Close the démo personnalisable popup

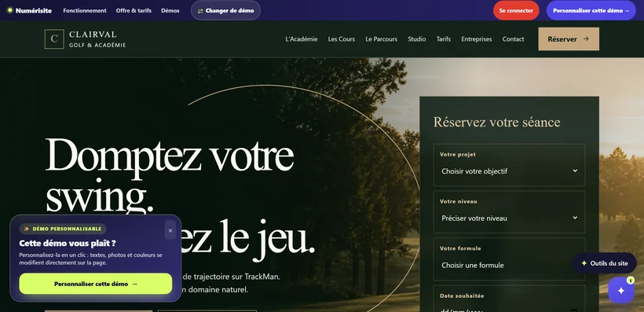point(170,230)
